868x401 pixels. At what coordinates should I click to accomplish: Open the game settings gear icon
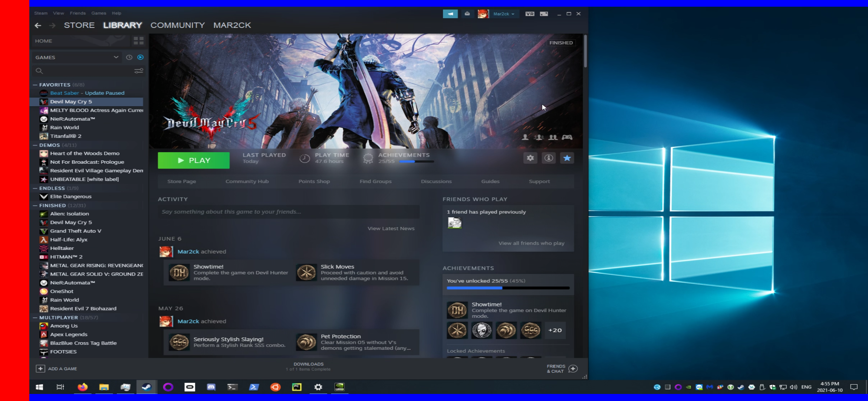(530, 158)
